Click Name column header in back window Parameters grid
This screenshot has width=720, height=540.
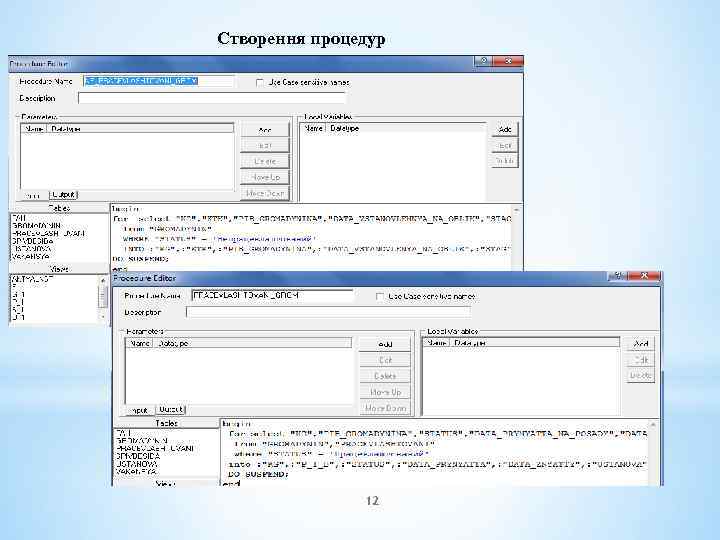34,129
